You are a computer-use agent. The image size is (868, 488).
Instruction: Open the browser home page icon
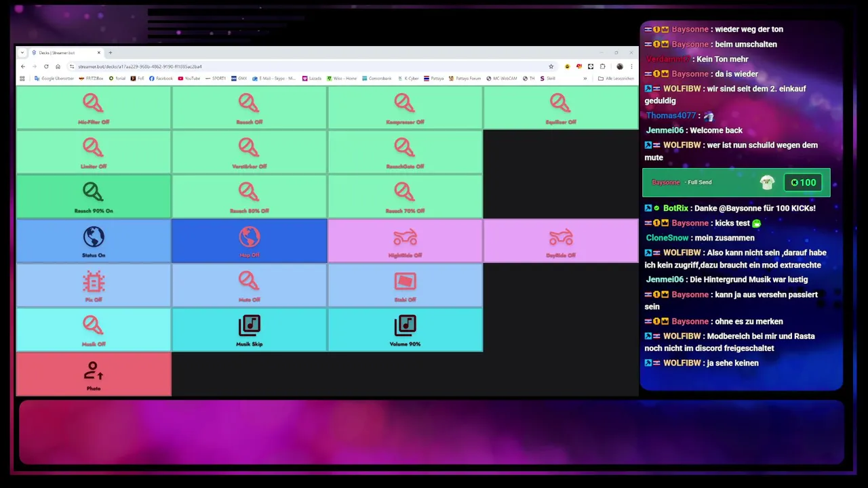(58, 66)
